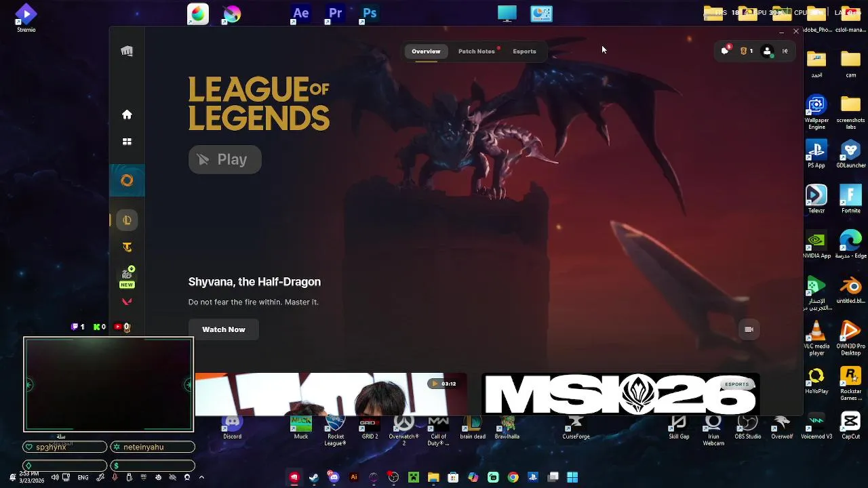The width and height of the screenshot is (868, 488).
Task: Open GDLauncher desktop shortcut
Action: click(x=850, y=154)
